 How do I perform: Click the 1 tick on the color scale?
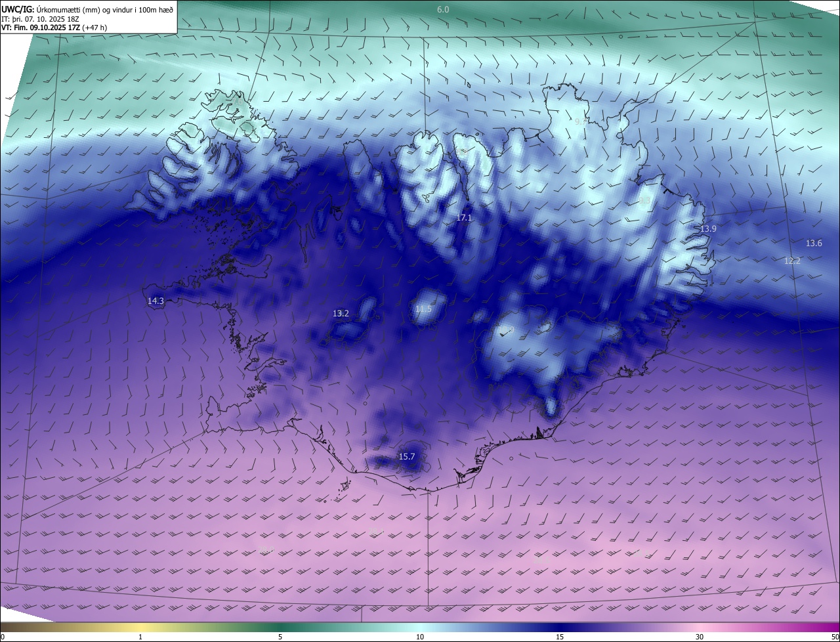point(140,637)
